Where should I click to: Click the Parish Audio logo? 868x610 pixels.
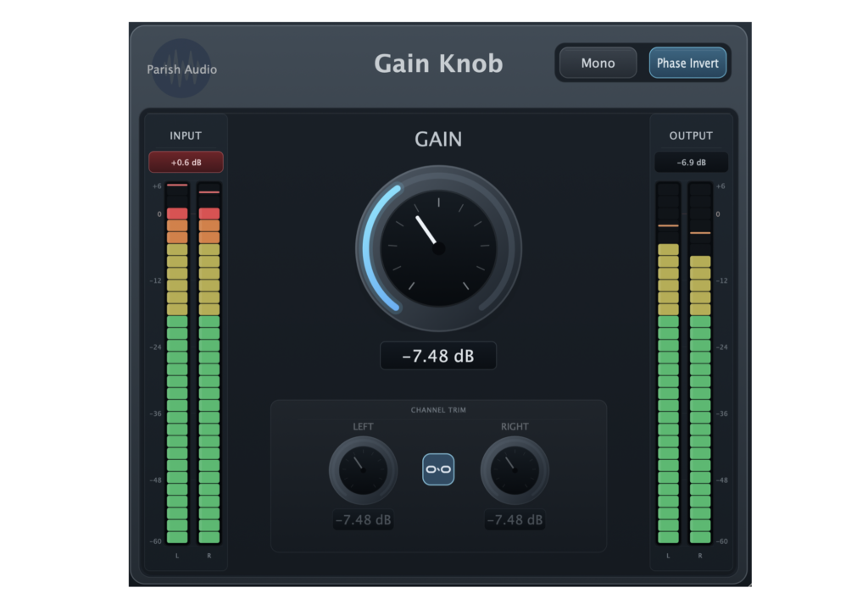(181, 69)
